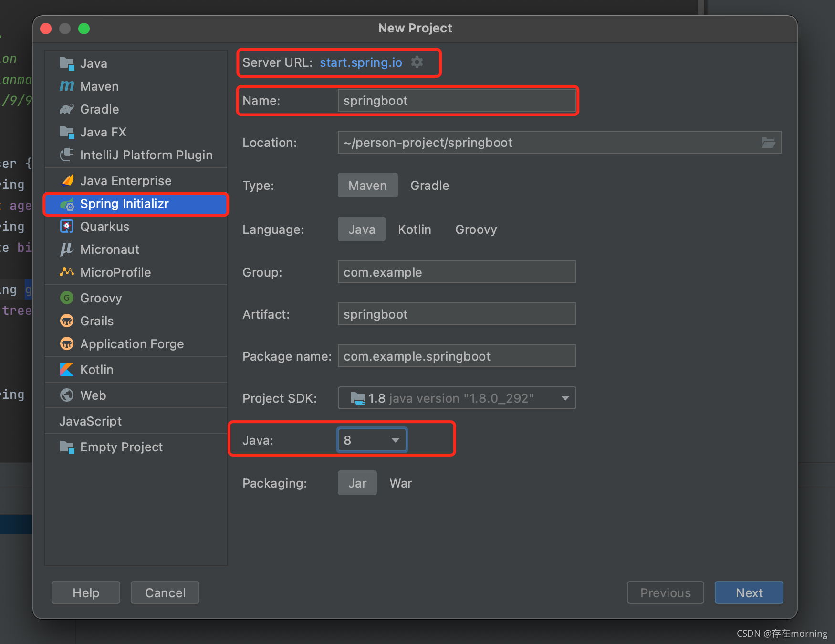Choose the Gradle elephant icon
This screenshot has width=835, height=644.
click(67, 109)
